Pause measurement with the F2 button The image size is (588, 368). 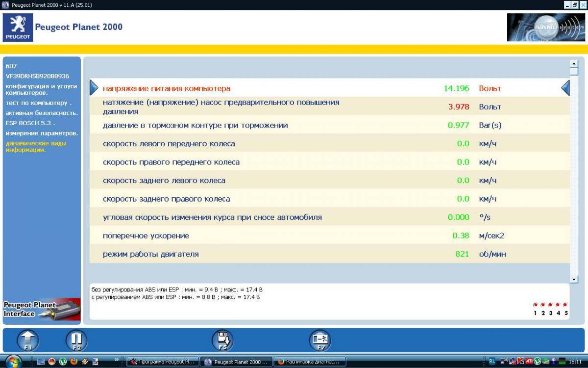click(76, 340)
